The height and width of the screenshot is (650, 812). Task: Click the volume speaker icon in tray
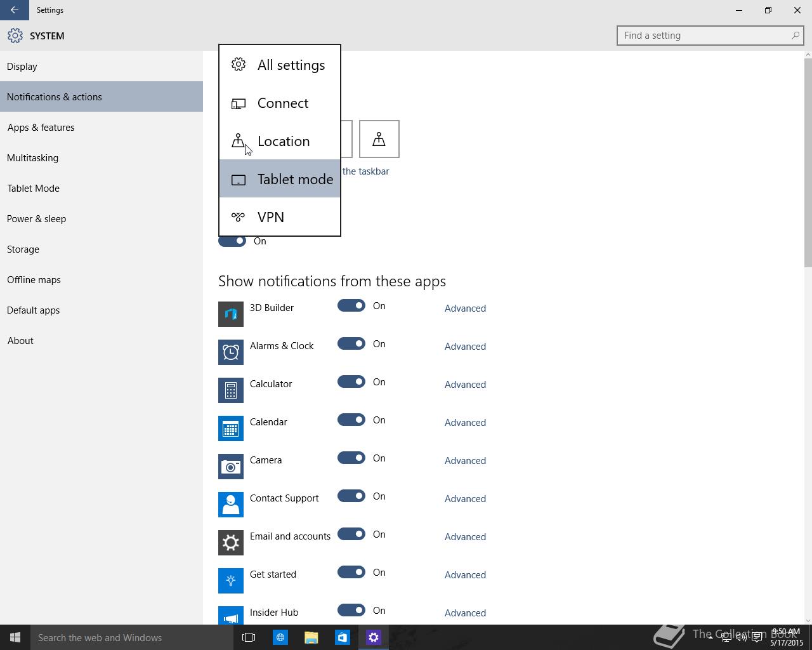point(741,638)
